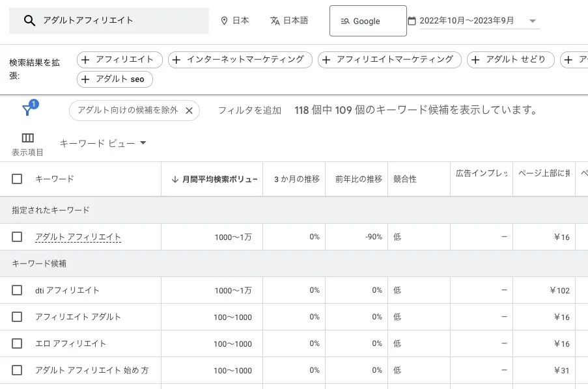Viewport: 588px width, 389px height.
Task: Click the calendar icon by date range
Action: (x=412, y=21)
